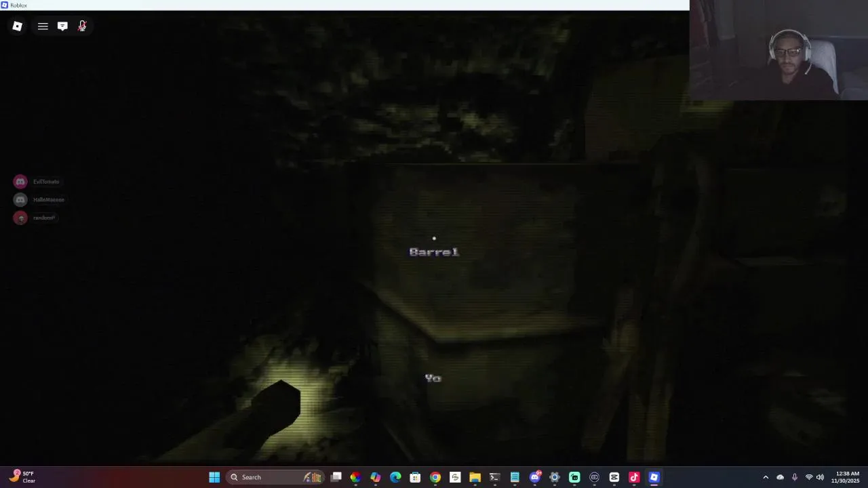Open the Windows Start menu
The width and height of the screenshot is (868, 488).
tap(214, 477)
